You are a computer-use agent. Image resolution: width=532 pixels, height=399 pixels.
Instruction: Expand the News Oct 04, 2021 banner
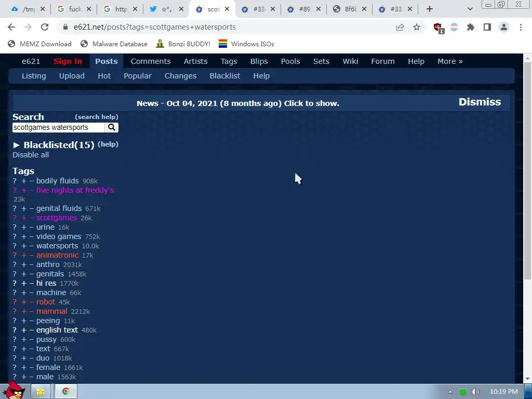pos(238,103)
